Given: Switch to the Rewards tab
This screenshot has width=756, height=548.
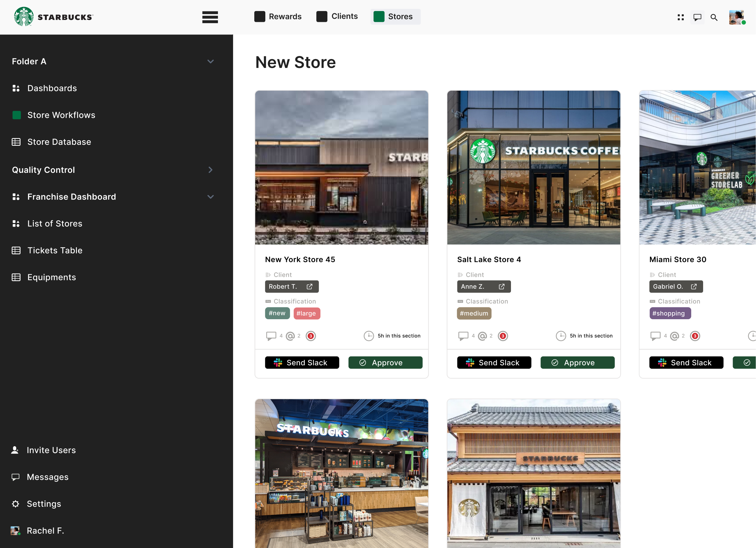Looking at the screenshot, I should pyautogui.click(x=278, y=16).
